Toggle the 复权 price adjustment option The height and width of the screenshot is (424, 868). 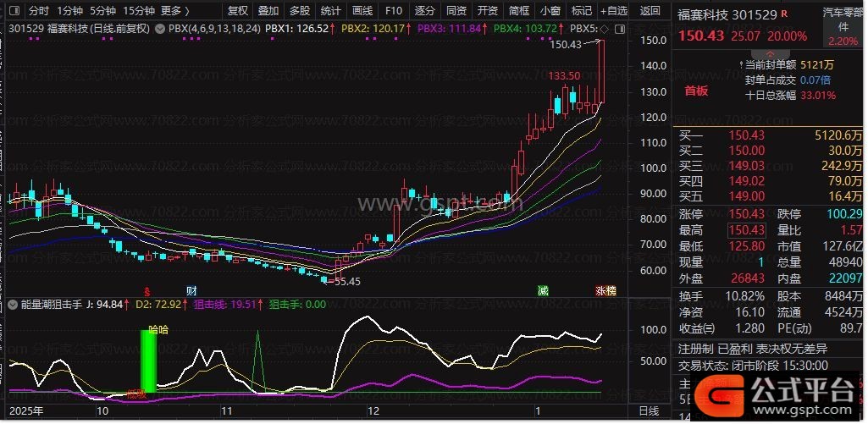click(239, 11)
